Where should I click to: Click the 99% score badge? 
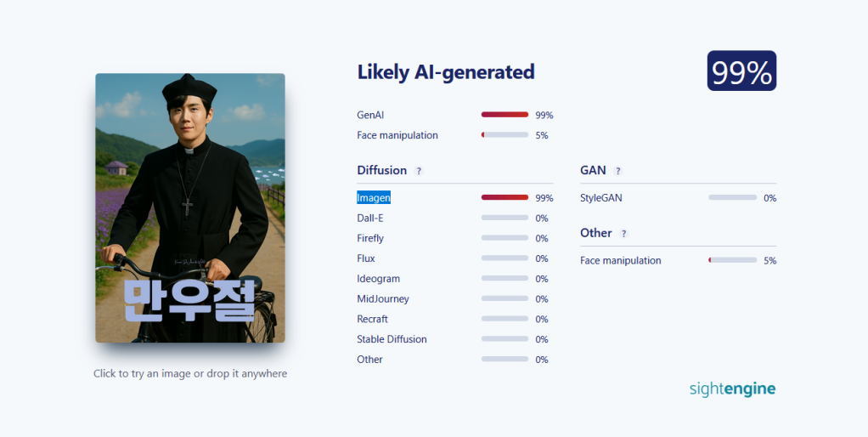click(741, 71)
